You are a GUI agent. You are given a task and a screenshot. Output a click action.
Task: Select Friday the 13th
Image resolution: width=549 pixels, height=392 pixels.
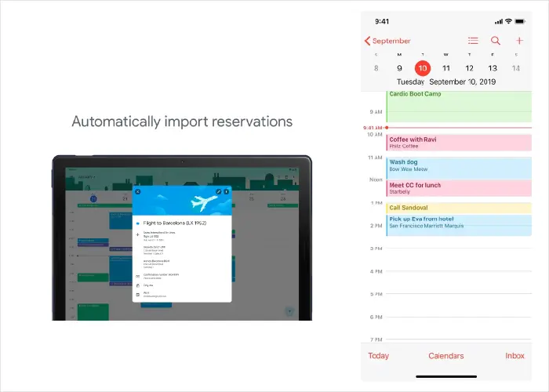(493, 68)
